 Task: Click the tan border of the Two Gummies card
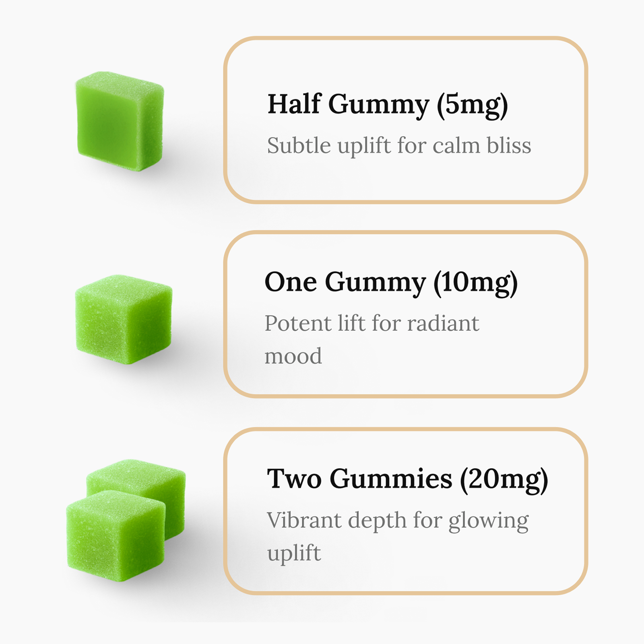tap(405, 429)
